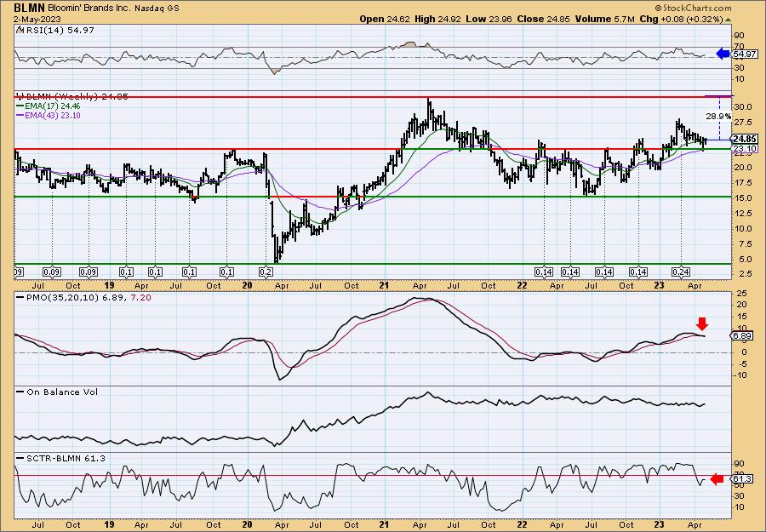Click the small icon beside RSI(14) legend
The image size is (766, 532).
(x=20, y=30)
